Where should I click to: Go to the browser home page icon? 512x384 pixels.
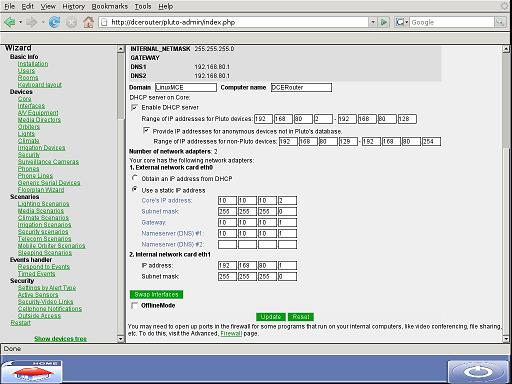pyautogui.click(x=88, y=22)
